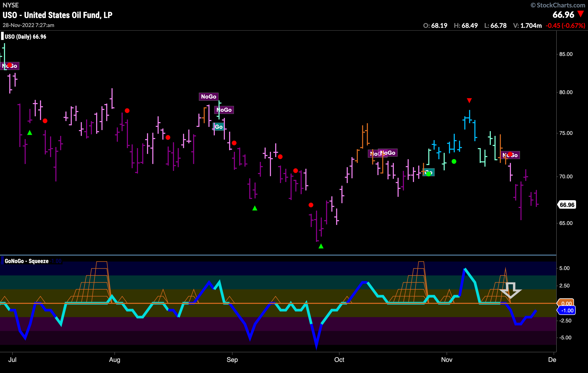Click the red down triangle above the November peak
588x373 pixels.
(x=469, y=100)
